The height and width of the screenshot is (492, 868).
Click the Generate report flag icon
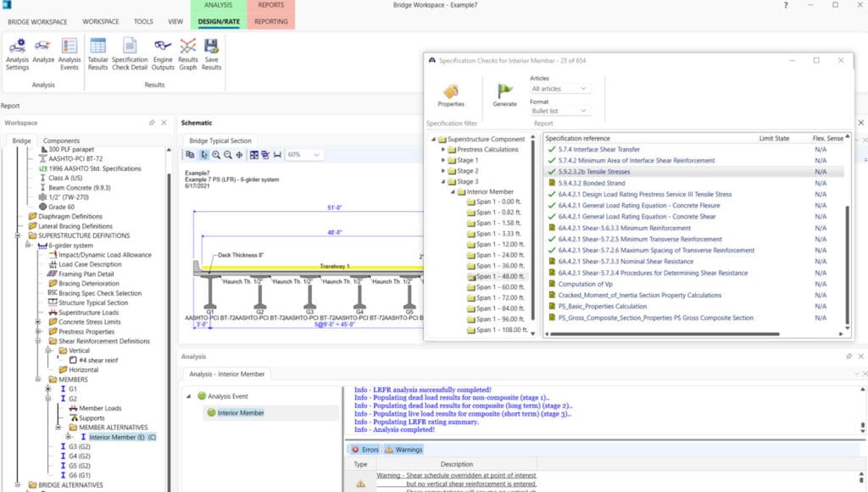[504, 91]
